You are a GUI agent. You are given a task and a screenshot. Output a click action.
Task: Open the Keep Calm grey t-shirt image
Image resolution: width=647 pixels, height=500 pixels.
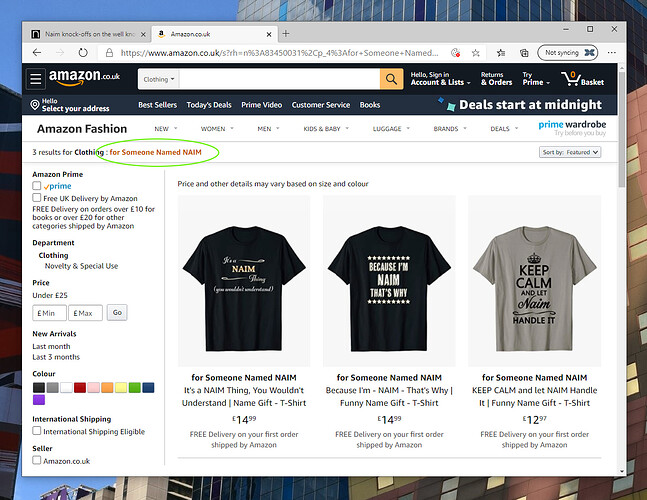[534, 281]
